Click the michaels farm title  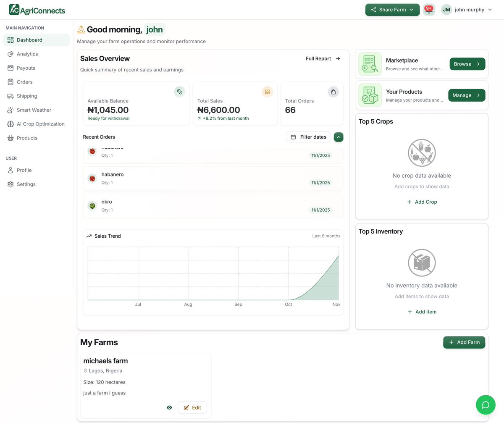[105, 361]
